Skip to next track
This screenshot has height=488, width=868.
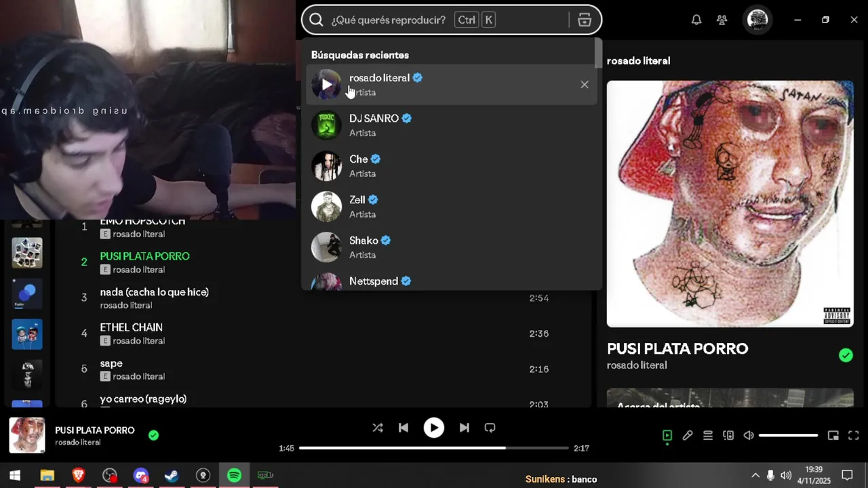tap(464, 428)
